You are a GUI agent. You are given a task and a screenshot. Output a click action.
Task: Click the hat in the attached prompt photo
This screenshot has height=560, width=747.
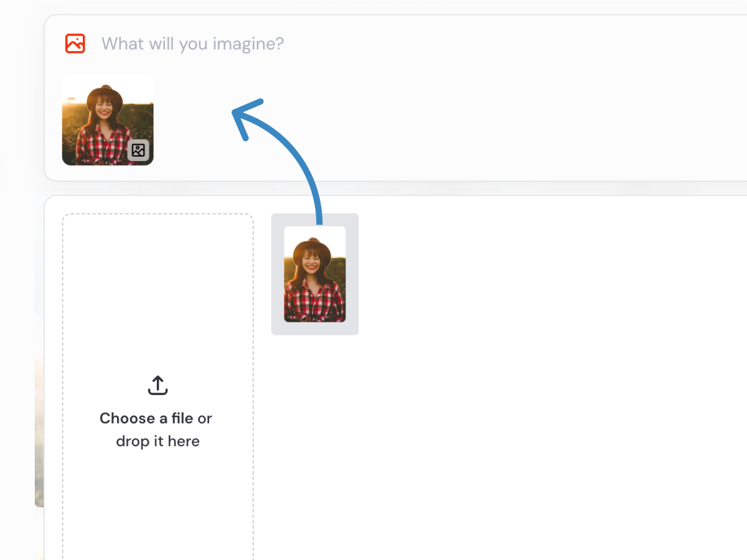105,95
